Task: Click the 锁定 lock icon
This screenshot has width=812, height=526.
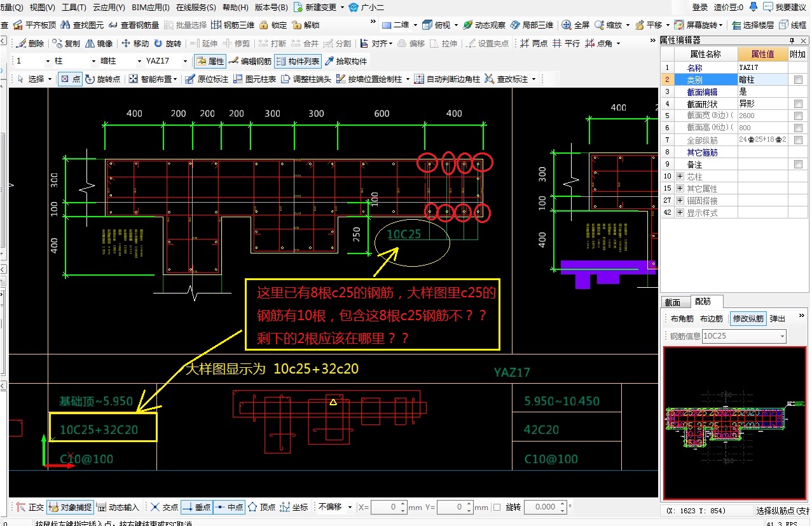Action: (264, 25)
